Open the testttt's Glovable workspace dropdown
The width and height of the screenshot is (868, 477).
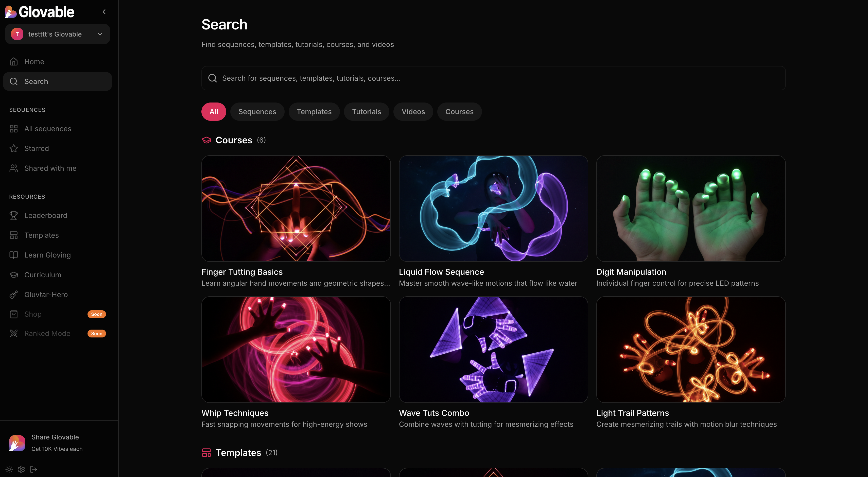tap(58, 34)
